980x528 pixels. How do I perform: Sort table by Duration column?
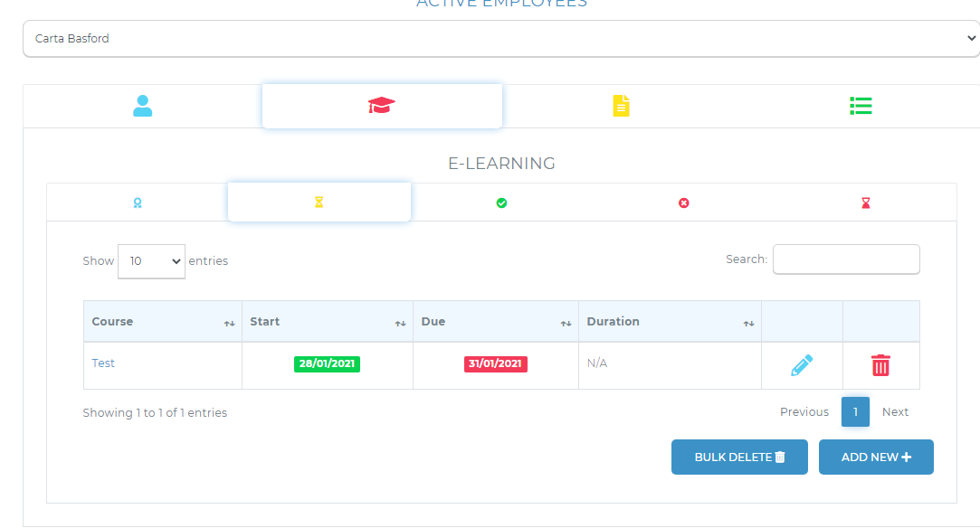tap(670, 322)
